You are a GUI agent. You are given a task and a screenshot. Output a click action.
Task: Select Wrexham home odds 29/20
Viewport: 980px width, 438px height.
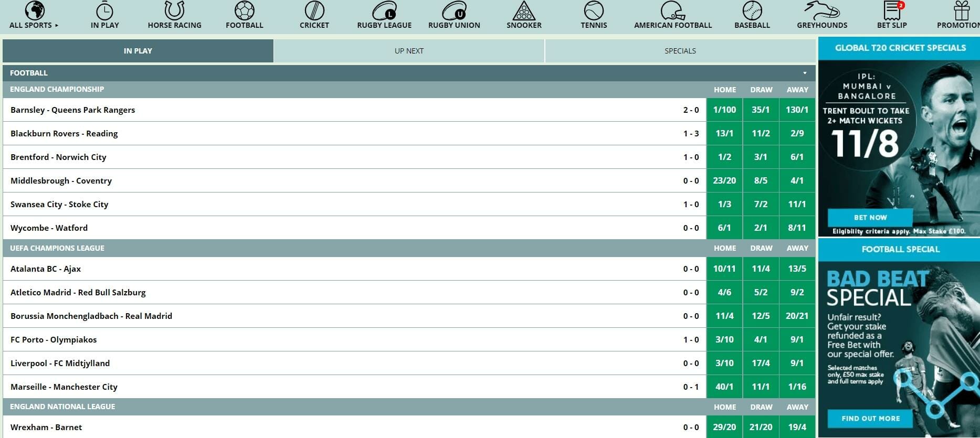pyautogui.click(x=724, y=427)
